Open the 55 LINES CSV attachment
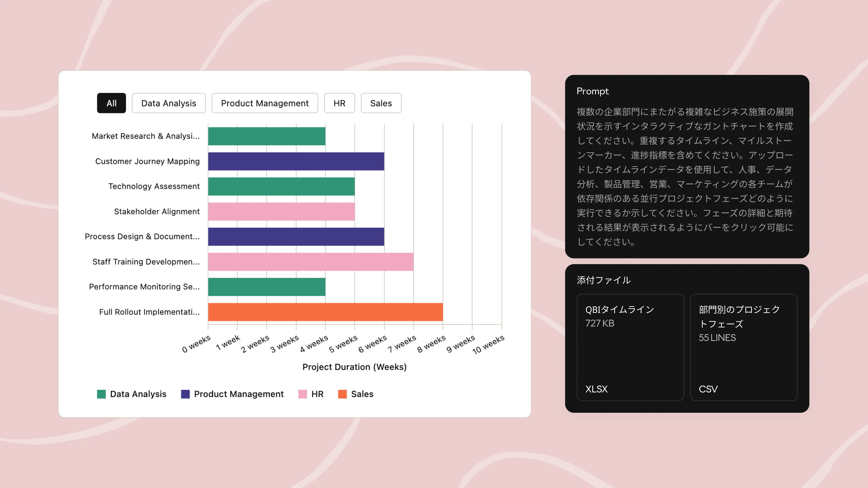This screenshot has width=868, height=488. (743, 347)
